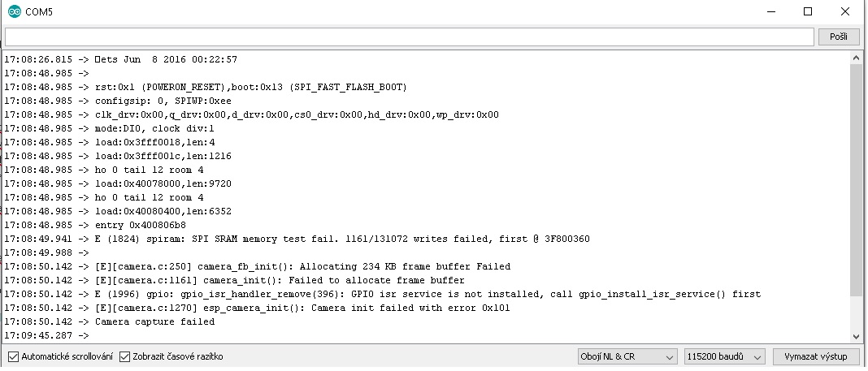Click the scrollbar down arrow in the output
Viewport: 868px width, 371px height.
(x=855, y=335)
